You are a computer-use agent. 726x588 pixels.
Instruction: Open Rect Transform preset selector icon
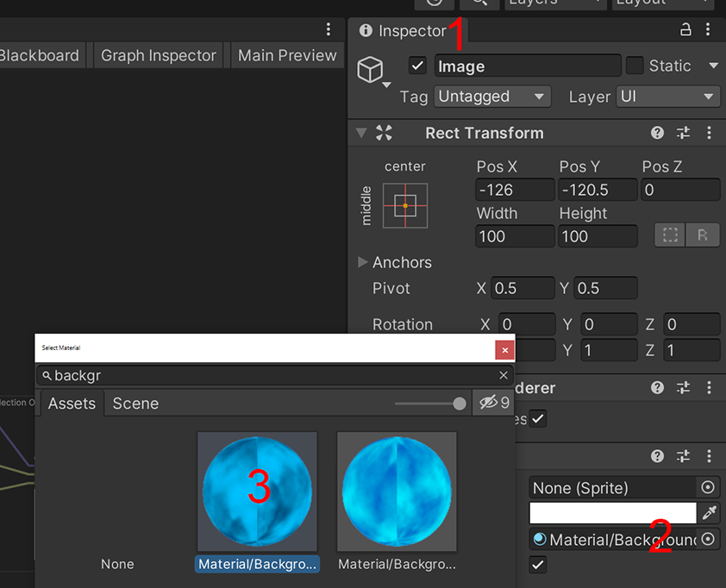tap(683, 133)
